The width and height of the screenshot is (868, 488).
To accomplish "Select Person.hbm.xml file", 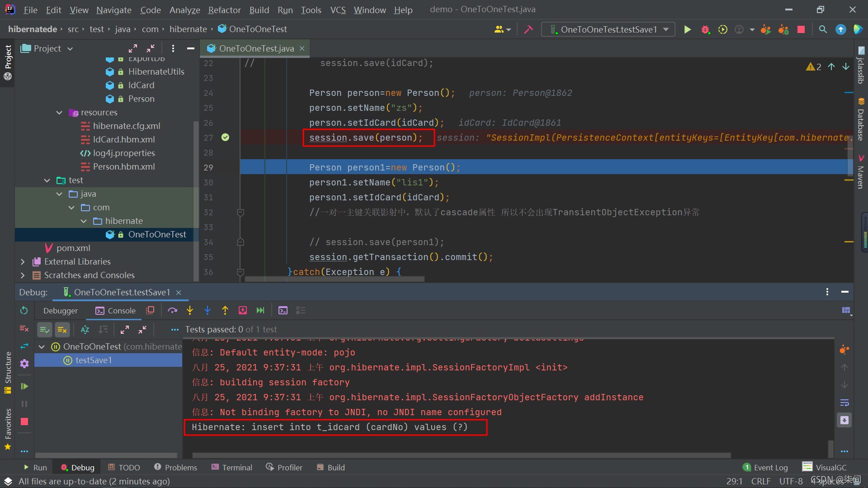I will [x=124, y=167].
